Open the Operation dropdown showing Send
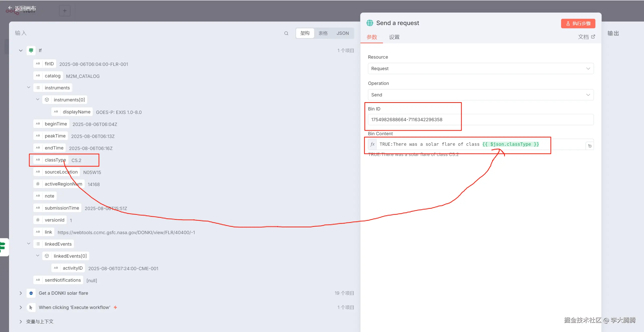This screenshot has height=332, width=644. 480,95
